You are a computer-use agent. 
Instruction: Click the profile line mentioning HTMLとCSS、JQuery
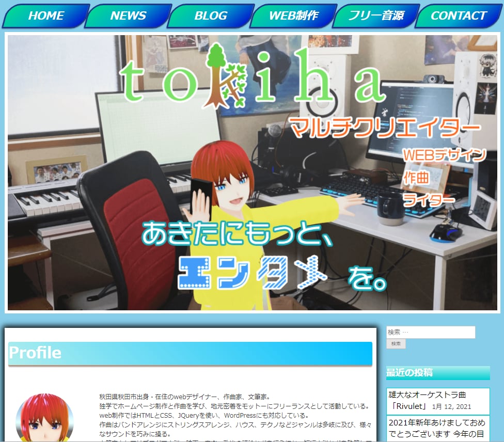click(x=204, y=415)
